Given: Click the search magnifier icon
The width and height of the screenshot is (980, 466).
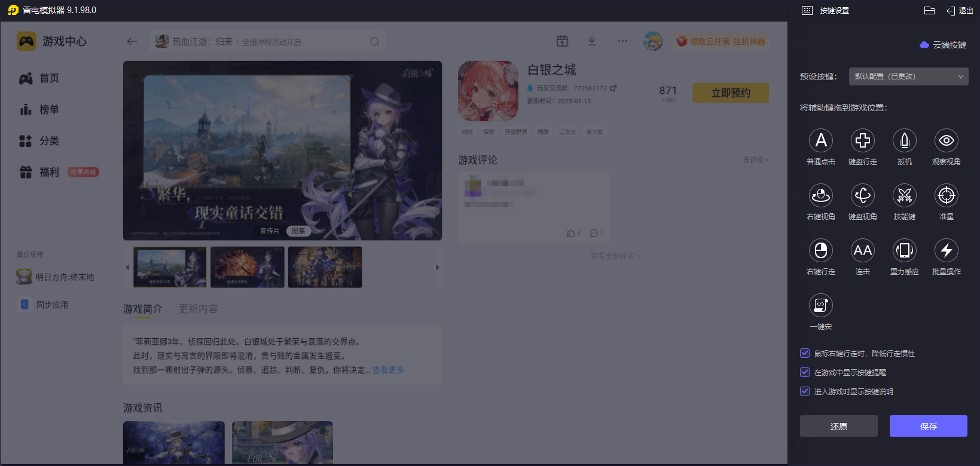Looking at the screenshot, I should [x=375, y=42].
